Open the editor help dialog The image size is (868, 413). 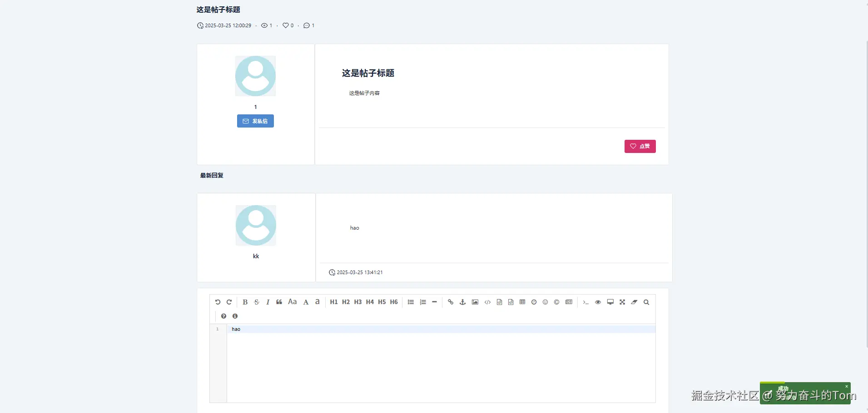pos(223,316)
